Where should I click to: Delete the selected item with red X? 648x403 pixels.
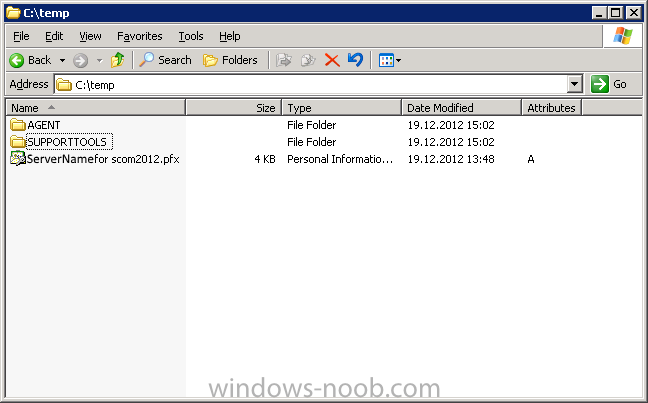tap(332, 60)
